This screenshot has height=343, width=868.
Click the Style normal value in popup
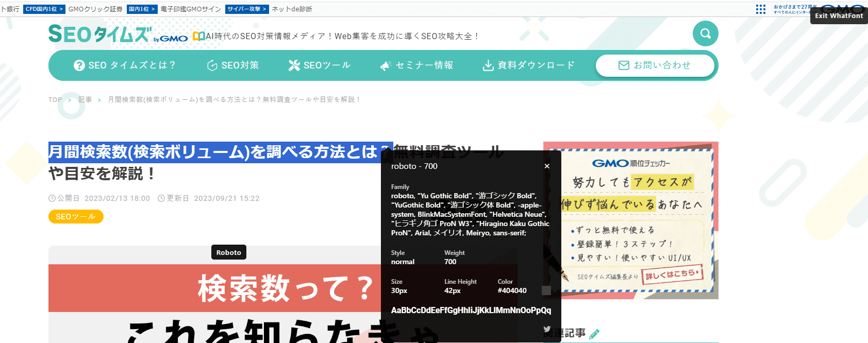[x=403, y=262]
